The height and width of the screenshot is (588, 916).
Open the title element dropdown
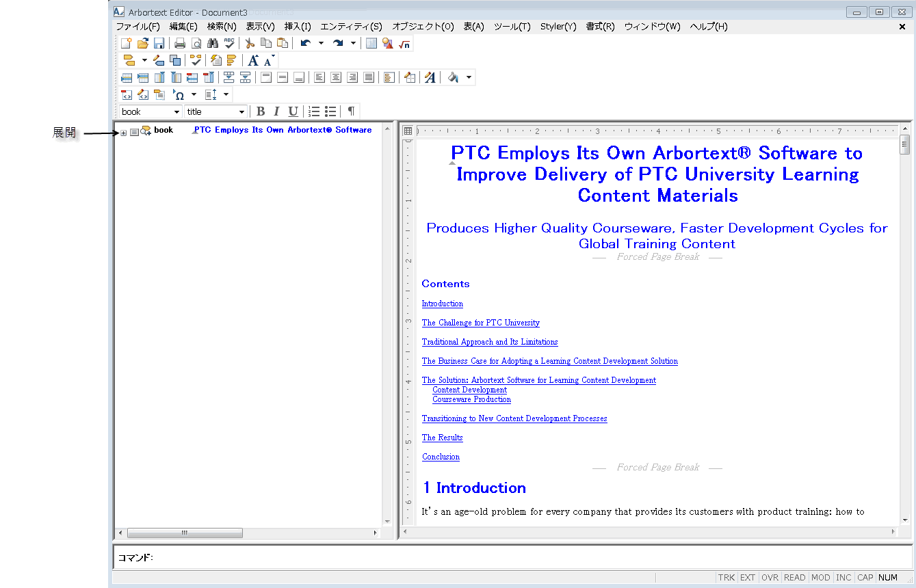point(241,112)
